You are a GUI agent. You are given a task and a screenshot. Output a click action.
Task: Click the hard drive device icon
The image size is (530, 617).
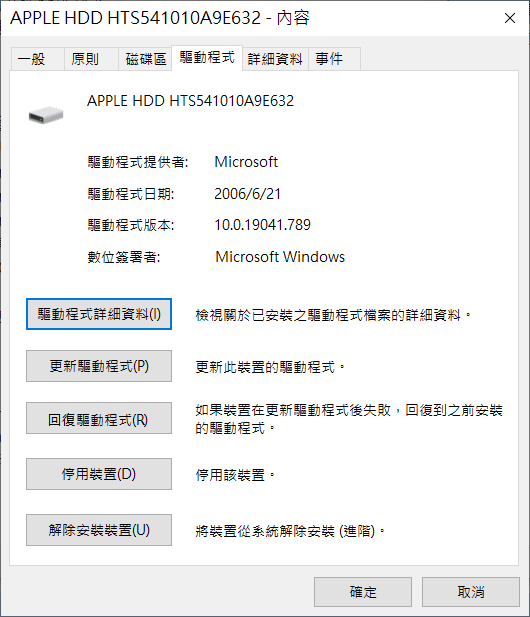pyautogui.click(x=46, y=115)
